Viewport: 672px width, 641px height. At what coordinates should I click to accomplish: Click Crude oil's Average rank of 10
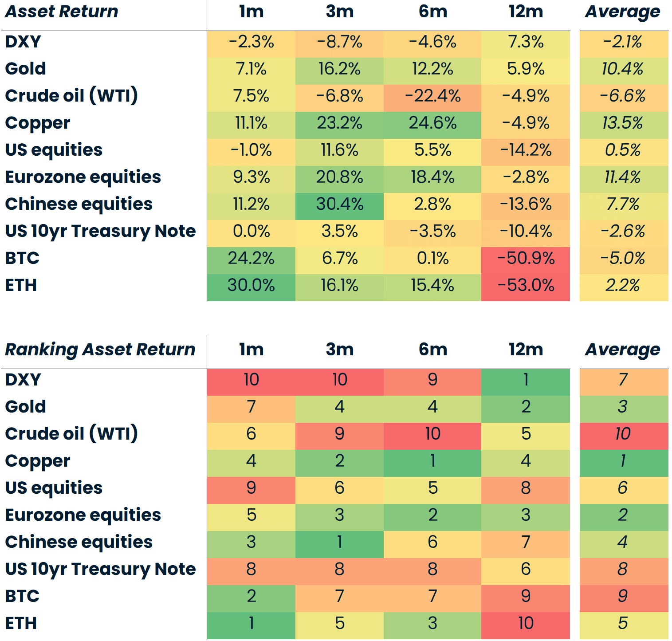coord(623,434)
